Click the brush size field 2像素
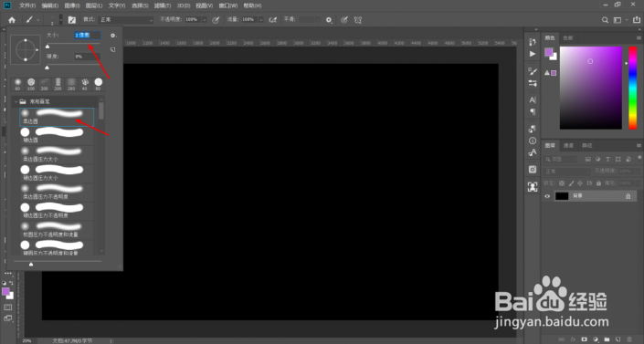The width and height of the screenshot is (644, 344). point(87,36)
